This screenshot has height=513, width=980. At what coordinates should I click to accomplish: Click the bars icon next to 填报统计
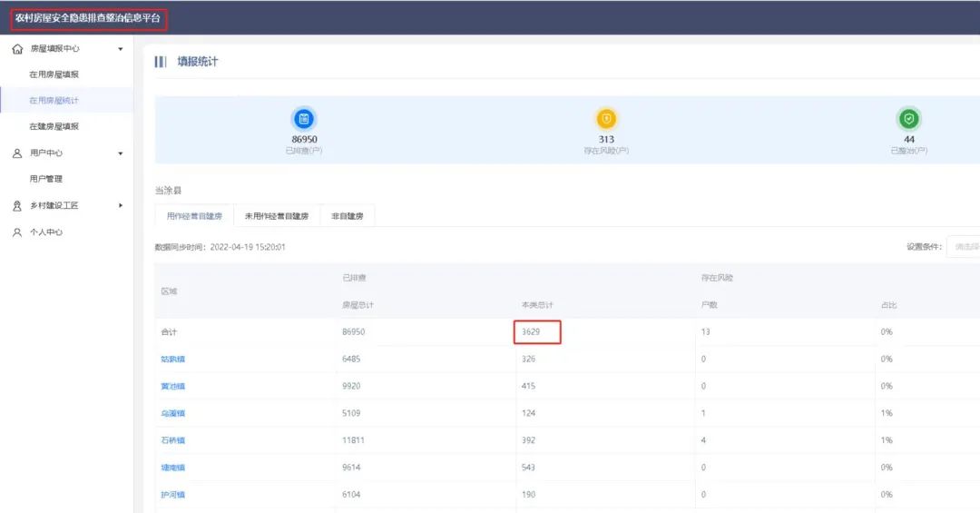[x=161, y=62]
